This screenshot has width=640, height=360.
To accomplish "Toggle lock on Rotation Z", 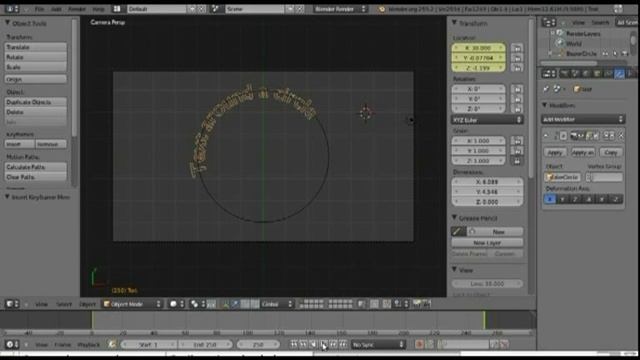I will pos(517,109).
